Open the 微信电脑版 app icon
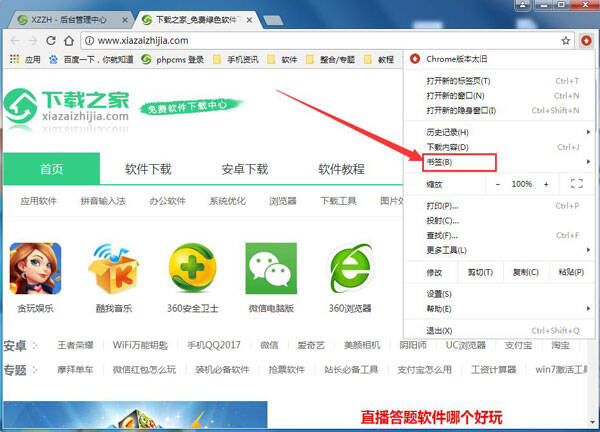Screen dimensions: 600x432 (271, 269)
